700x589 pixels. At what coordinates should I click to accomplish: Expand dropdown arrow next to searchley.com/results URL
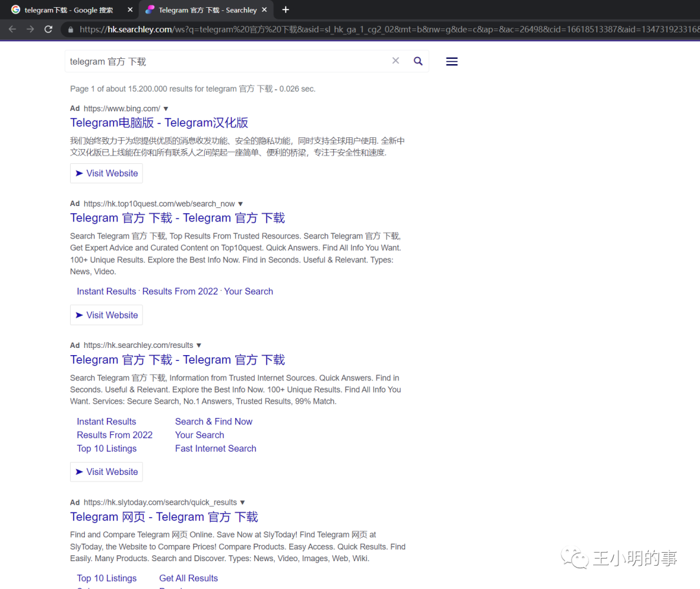point(199,345)
